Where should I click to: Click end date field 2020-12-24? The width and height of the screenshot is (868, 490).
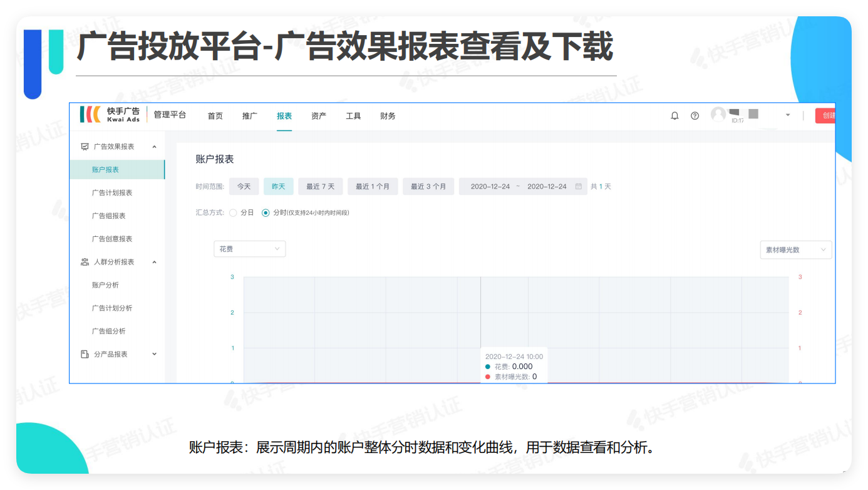(x=547, y=186)
